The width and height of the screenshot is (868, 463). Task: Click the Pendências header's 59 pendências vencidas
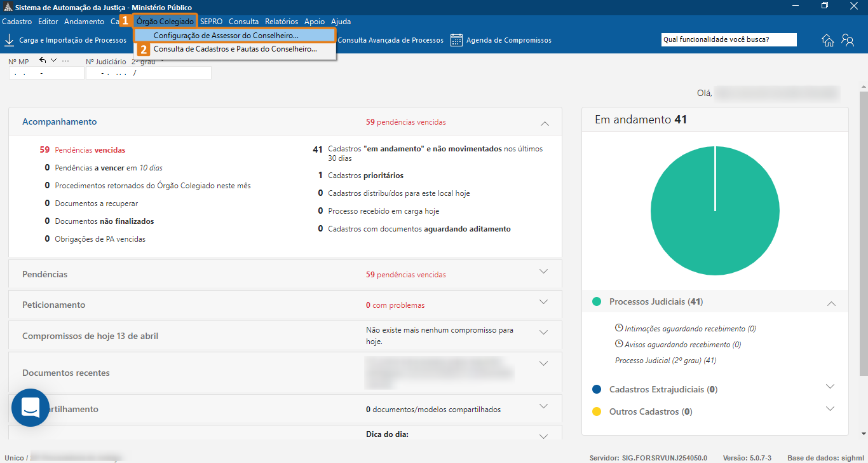coord(406,275)
